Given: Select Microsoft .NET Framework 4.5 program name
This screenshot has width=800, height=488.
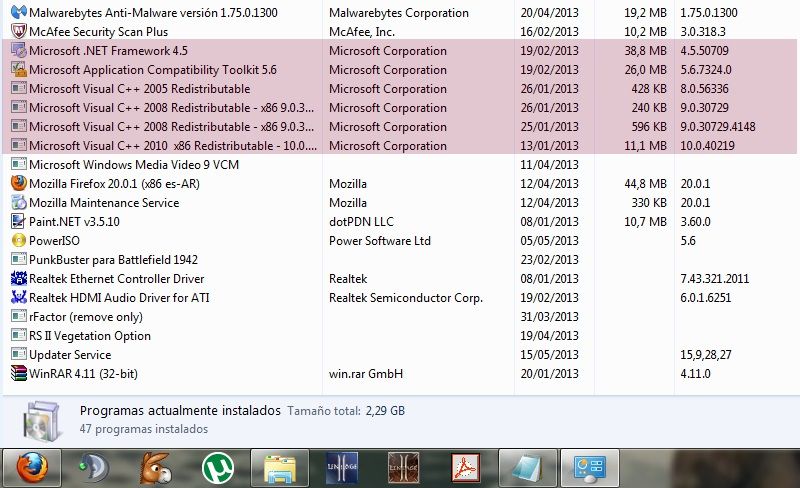Looking at the screenshot, I should 108,51.
